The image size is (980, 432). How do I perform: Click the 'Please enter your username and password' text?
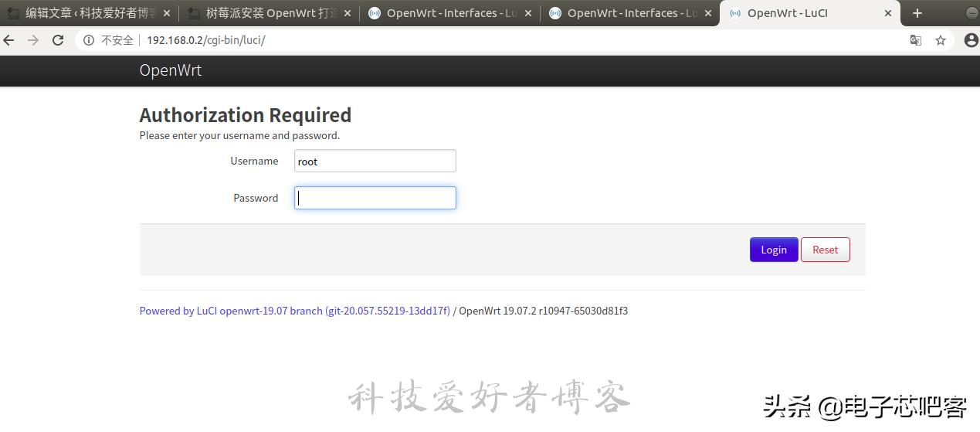tap(239, 135)
